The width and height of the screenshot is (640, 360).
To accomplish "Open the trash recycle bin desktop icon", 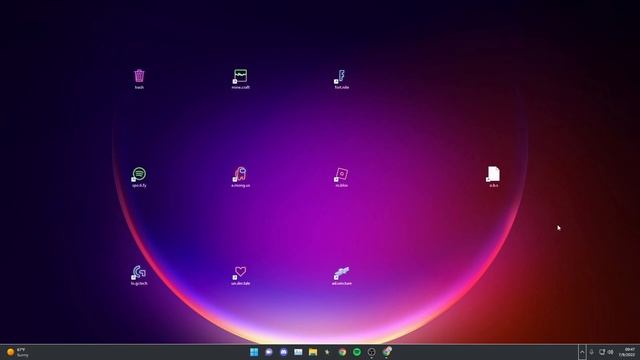I will tap(139, 79).
